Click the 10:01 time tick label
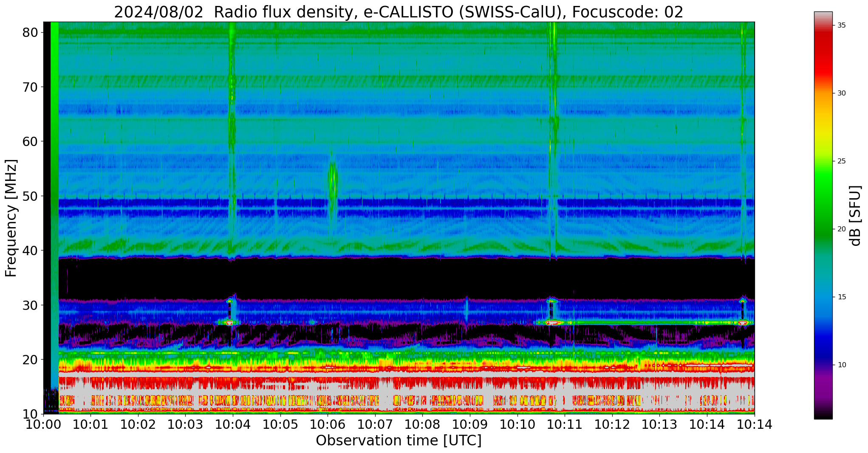Image resolution: width=868 pixels, height=453 pixels. click(91, 424)
